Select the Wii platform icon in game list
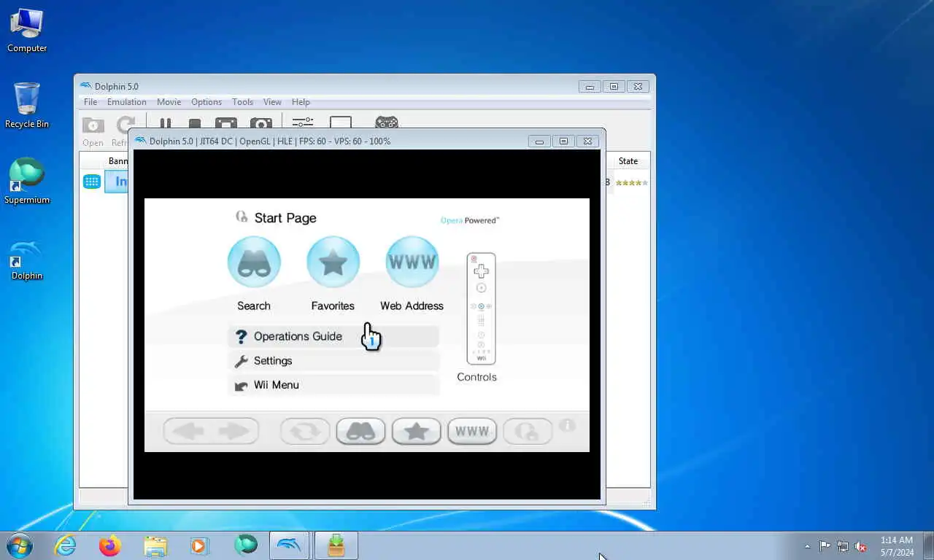 [92, 182]
